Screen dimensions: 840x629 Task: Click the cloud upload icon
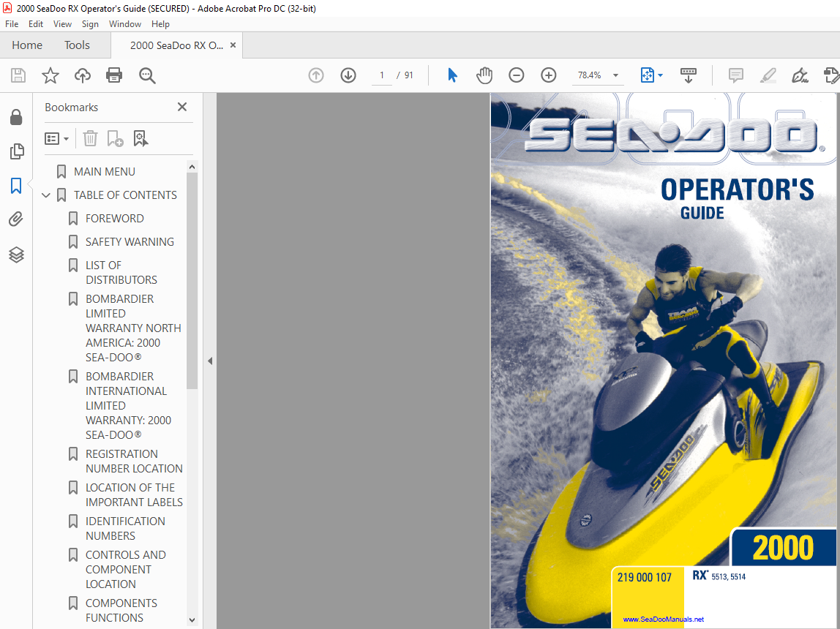click(83, 75)
